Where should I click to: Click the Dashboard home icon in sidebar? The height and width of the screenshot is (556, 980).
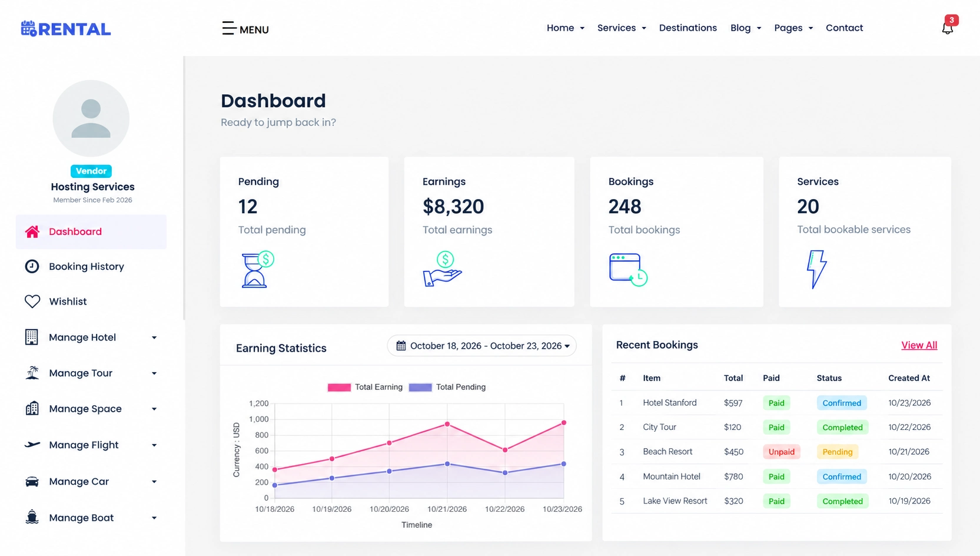[32, 231]
